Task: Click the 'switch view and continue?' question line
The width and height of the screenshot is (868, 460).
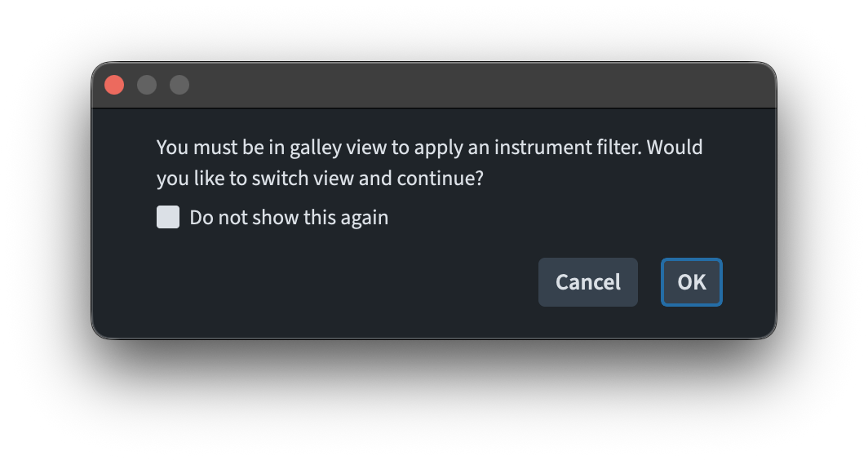Action: pos(320,178)
